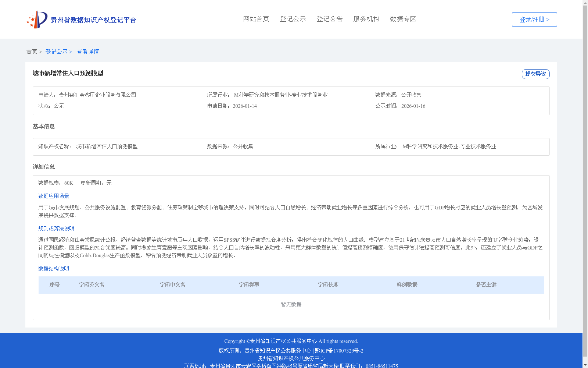Click the 字段中文名 column header

[x=173, y=285]
